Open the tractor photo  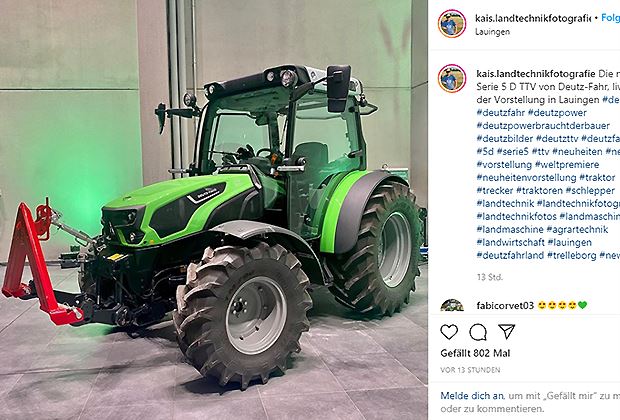214,210
